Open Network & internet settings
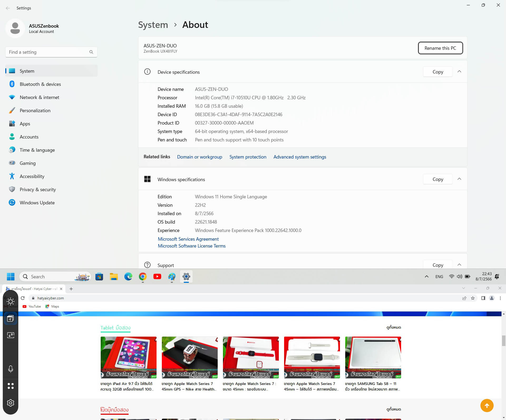The image size is (506, 420). (51, 97)
